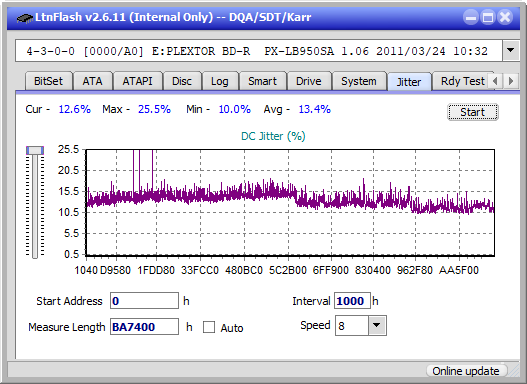Expand the drive selection dropdown

(x=511, y=51)
